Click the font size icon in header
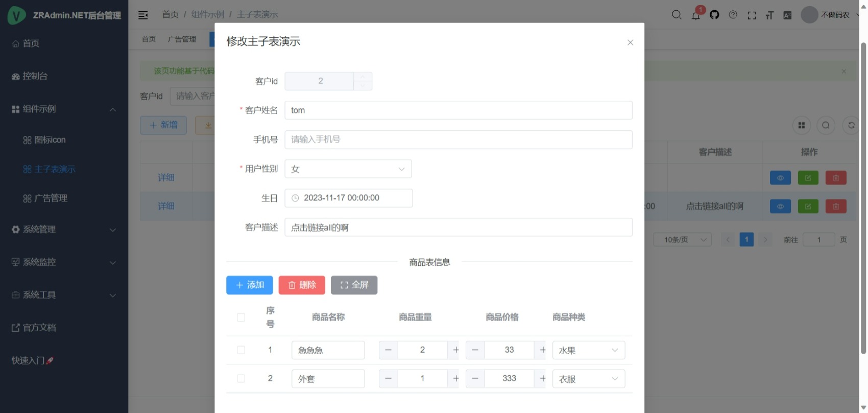The image size is (868, 413). coord(769,15)
